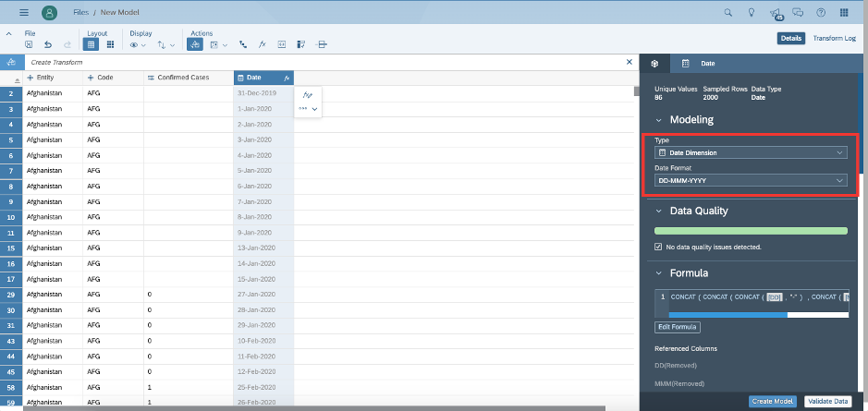Open the sort order dropdown
Viewport: 868px width, 411px height.
pos(165,45)
